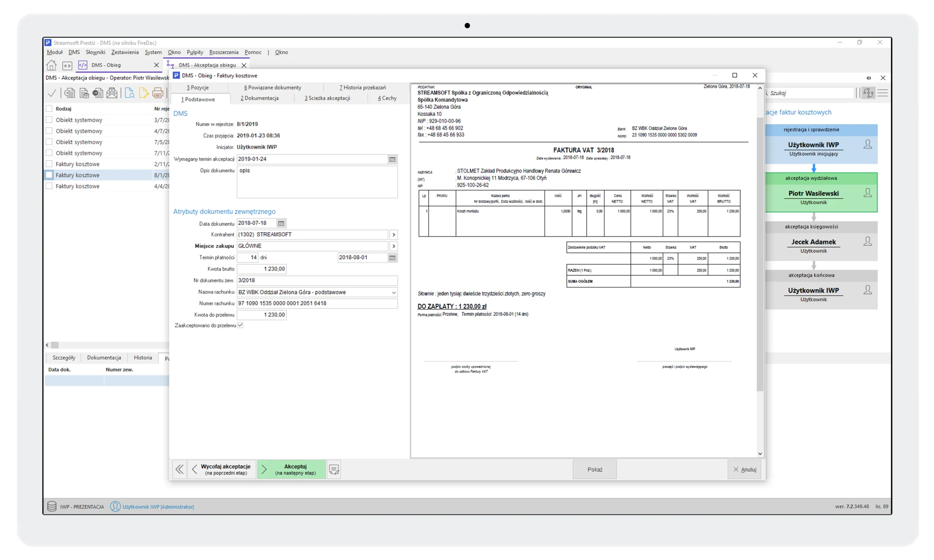Click the yellow edit document icon
Image resolution: width=934 pixels, height=560 pixels.
click(x=143, y=93)
